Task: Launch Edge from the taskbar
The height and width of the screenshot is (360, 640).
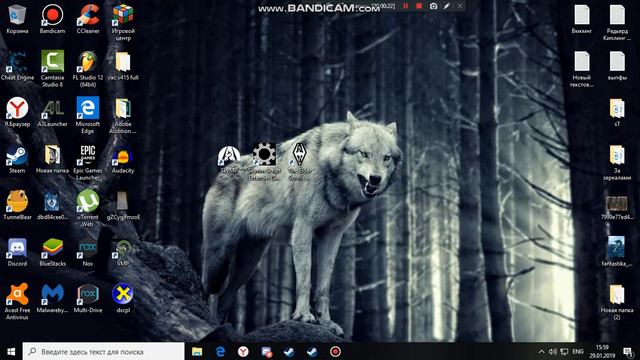Action: [x=220, y=351]
